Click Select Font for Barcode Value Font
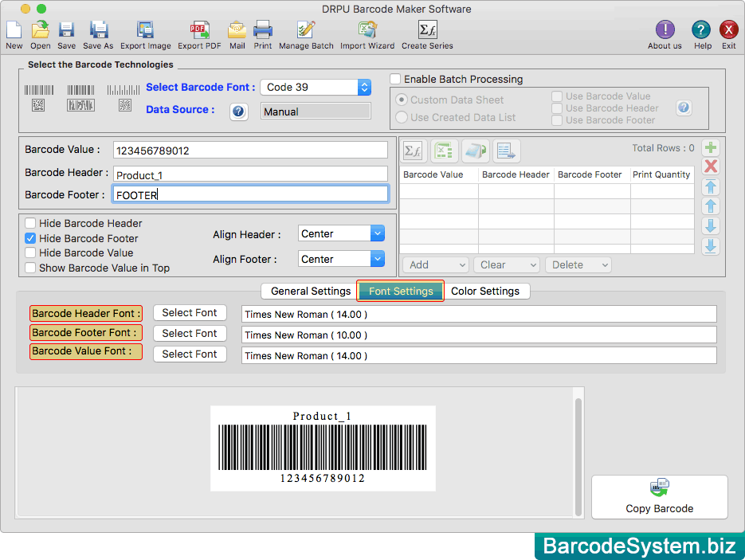 [190, 354]
